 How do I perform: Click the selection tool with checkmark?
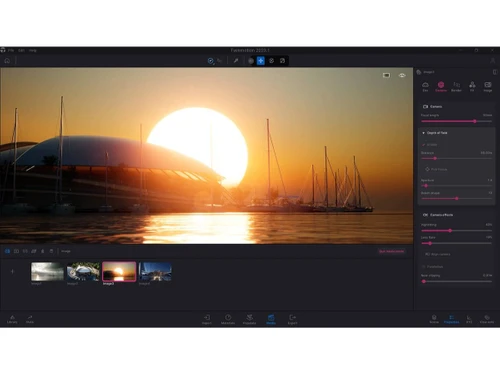(211, 61)
